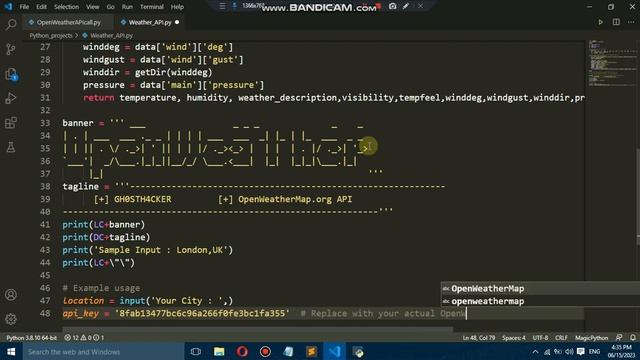Select the lowercase openweathermap suggestion
640x360 pixels.
(x=540, y=301)
